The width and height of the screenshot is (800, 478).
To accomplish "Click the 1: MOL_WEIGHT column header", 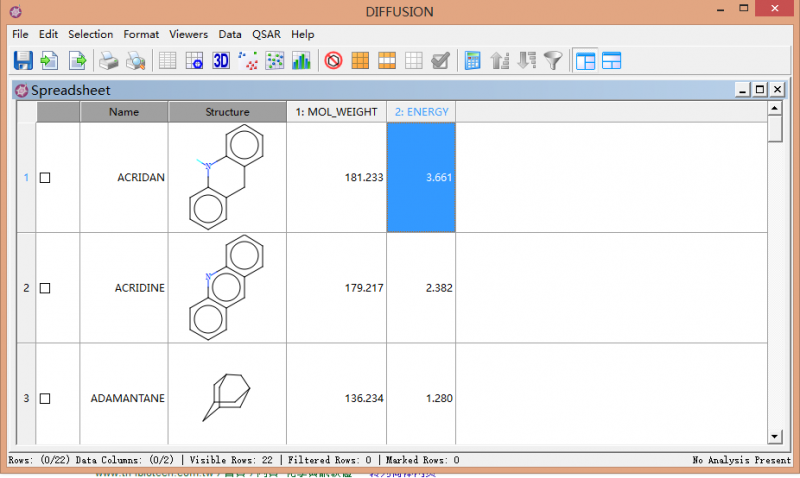I will pyautogui.click(x=337, y=112).
